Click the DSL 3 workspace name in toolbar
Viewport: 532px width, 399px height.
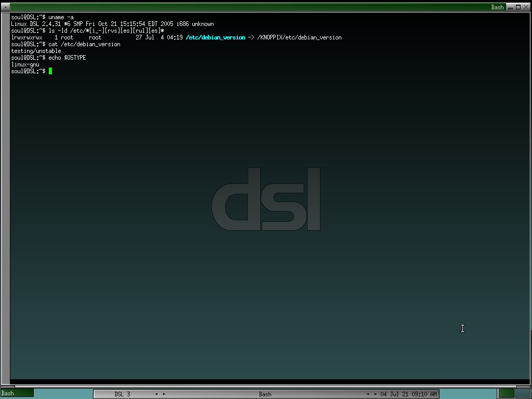pos(122,394)
